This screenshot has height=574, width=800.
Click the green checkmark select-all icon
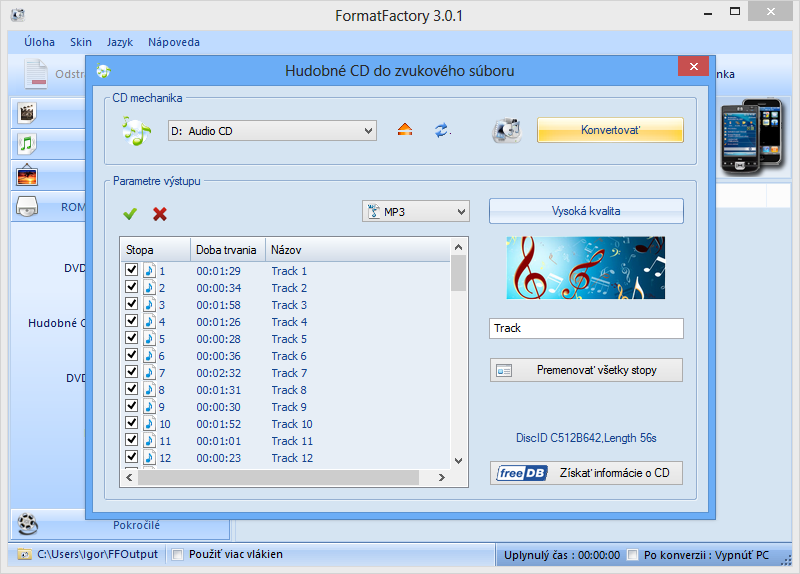point(130,214)
